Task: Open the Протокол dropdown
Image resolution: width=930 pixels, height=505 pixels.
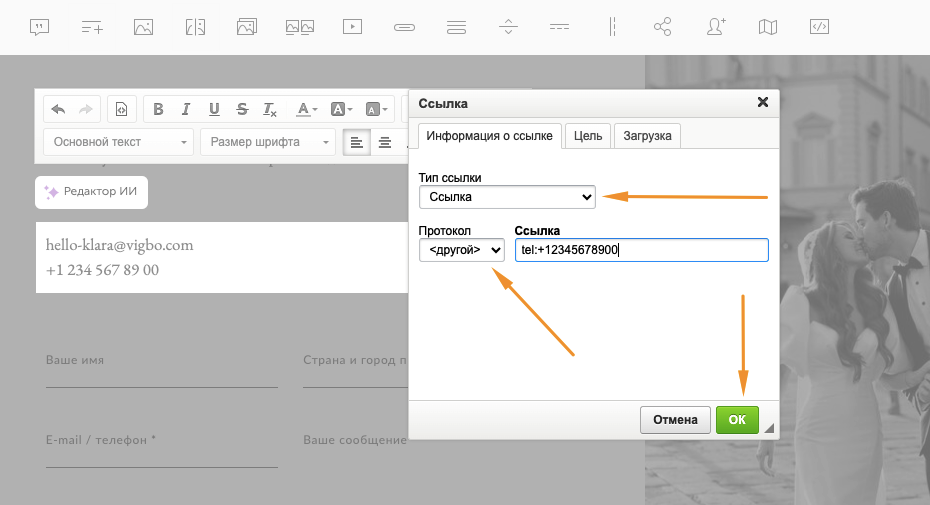Action: click(x=461, y=250)
